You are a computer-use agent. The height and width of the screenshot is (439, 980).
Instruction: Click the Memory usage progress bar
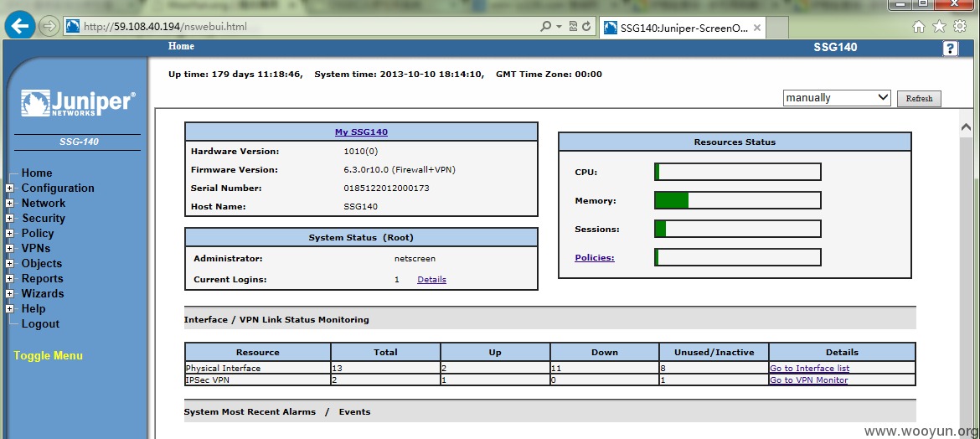tap(737, 200)
